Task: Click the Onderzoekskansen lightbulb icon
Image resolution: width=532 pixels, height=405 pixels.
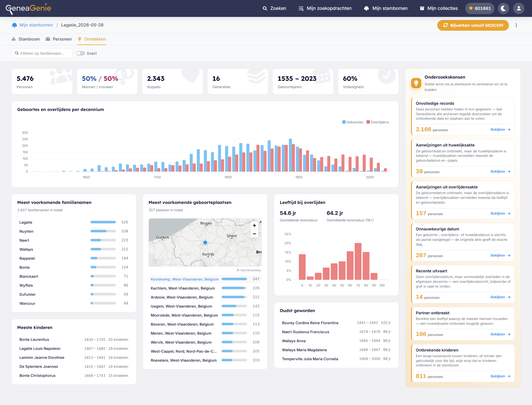Action: pos(416,83)
